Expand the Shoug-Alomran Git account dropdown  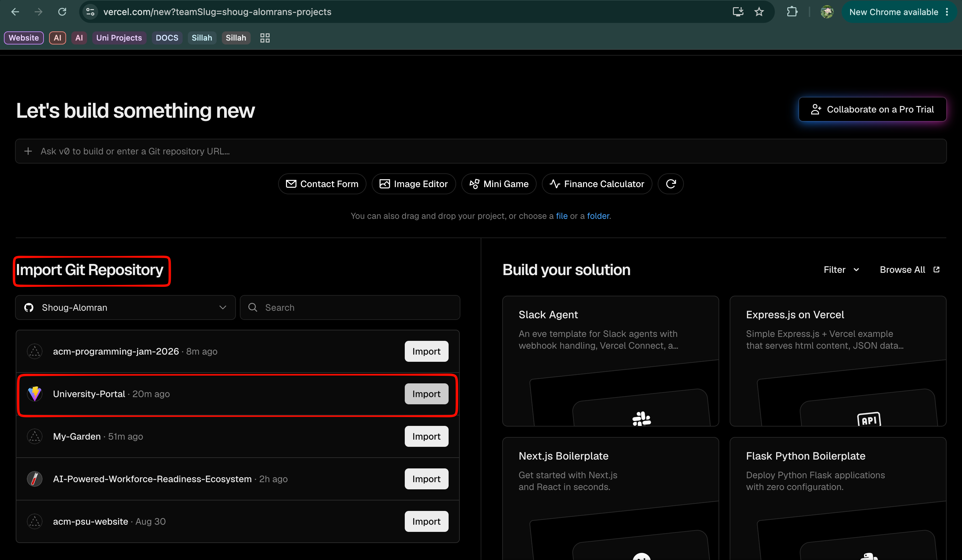[x=125, y=307]
